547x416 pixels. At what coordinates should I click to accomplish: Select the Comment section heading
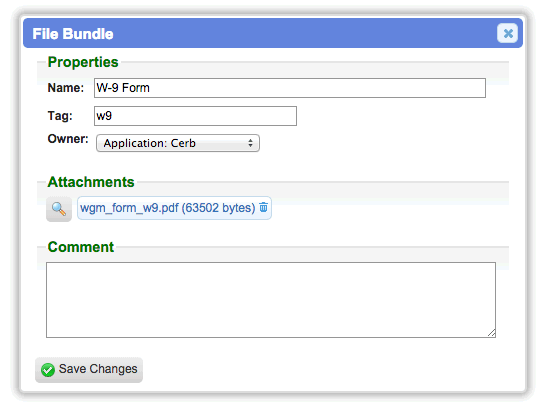pyautogui.click(x=81, y=247)
